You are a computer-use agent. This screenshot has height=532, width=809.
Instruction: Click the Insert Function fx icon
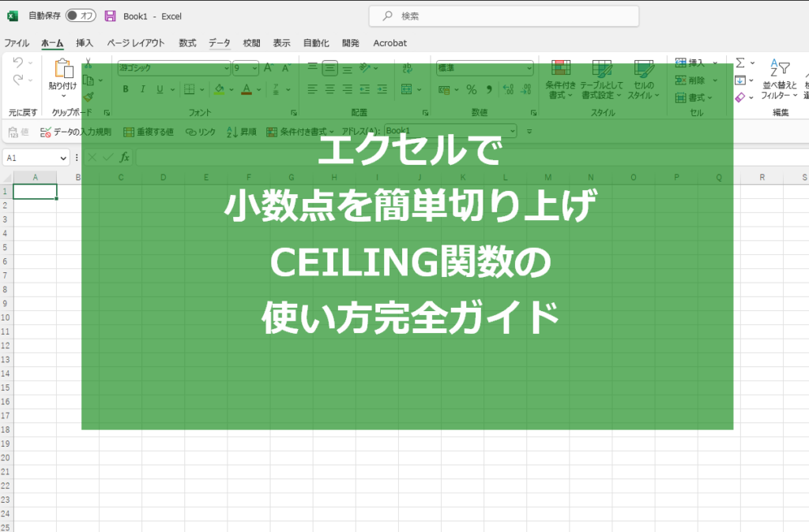[124, 157]
